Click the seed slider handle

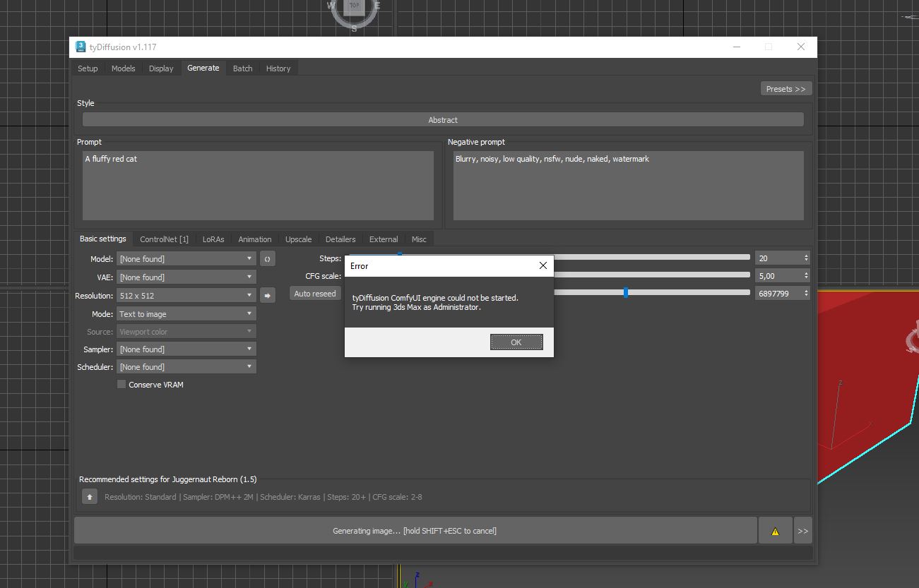pos(626,292)
